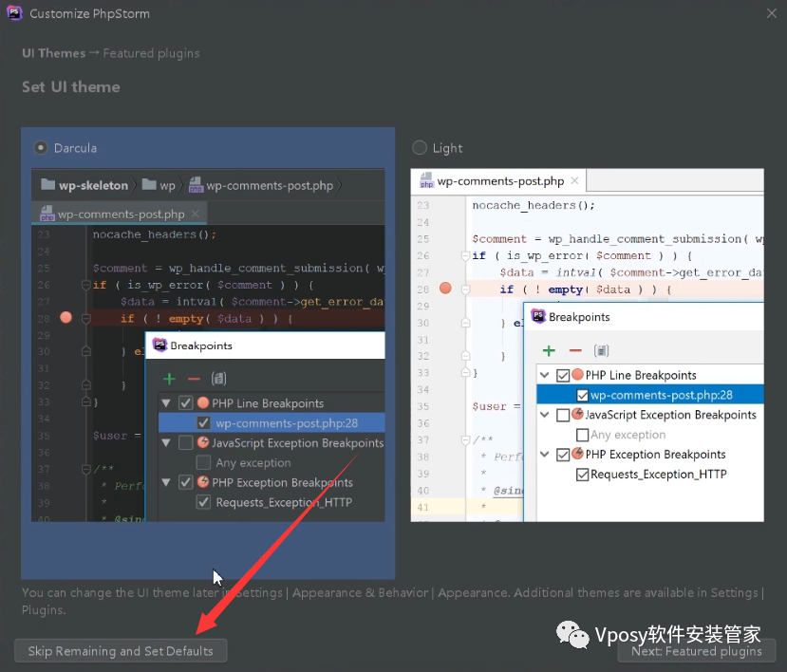This screenshot has height=672, width=787.
Task: Toggle JavaScript Exception Breakpoints checkbox in Light preview
Action: pyautogui.click(x=563, y=415)
